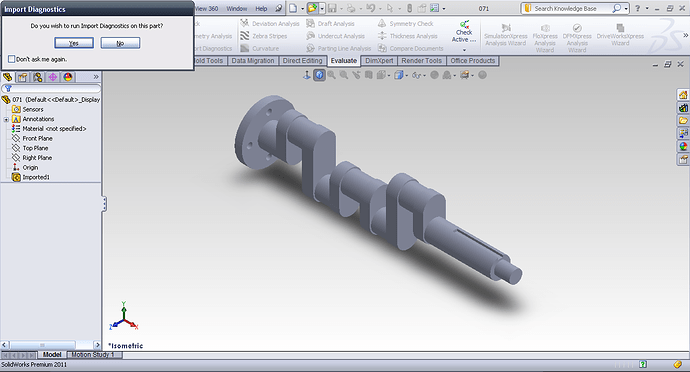Viewport: 690px width, 372px height.
Task: Open the Window menu
Action: [x=237, y=8]
